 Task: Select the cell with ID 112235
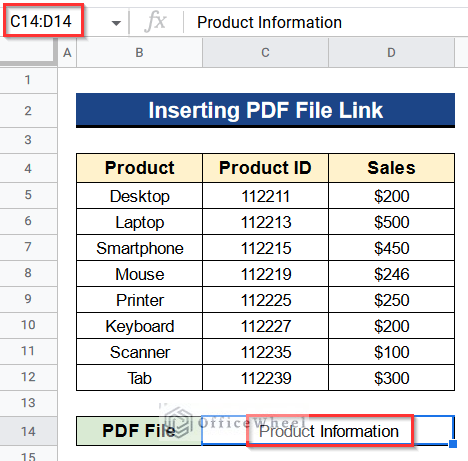click(265, 352)
